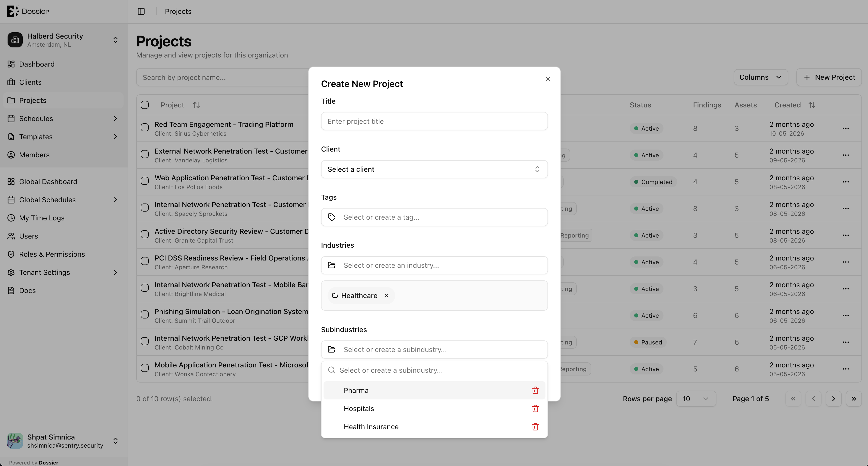Open row actions for PCI DSS Readiness Review
868x466 pixels.
coord(846,262)
